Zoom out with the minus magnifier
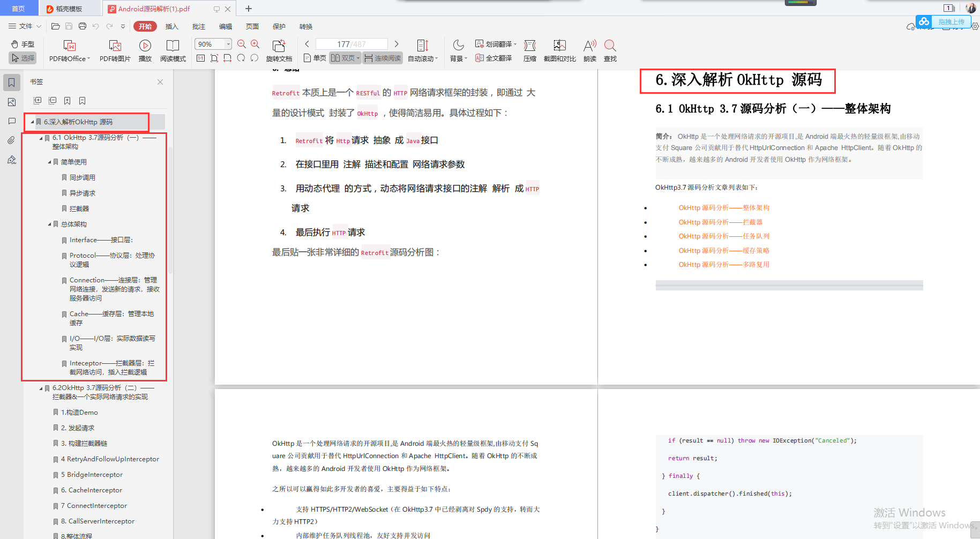Image resolution: width=980 pixels, height=539 pixels. click(x=242, y=44)
